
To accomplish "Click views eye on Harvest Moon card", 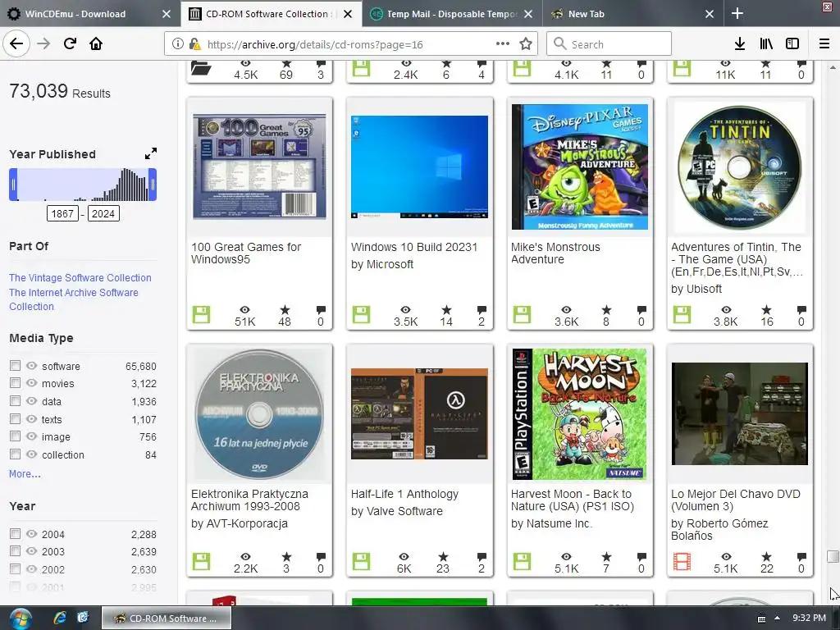I will 566,557.
